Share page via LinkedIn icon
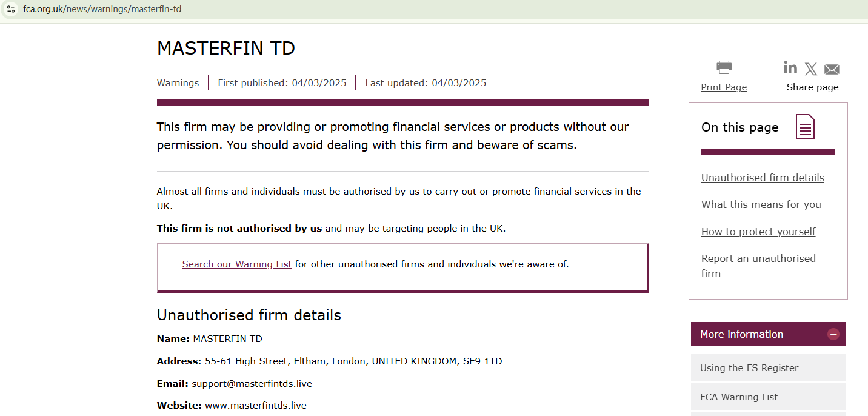 (790, 67)
